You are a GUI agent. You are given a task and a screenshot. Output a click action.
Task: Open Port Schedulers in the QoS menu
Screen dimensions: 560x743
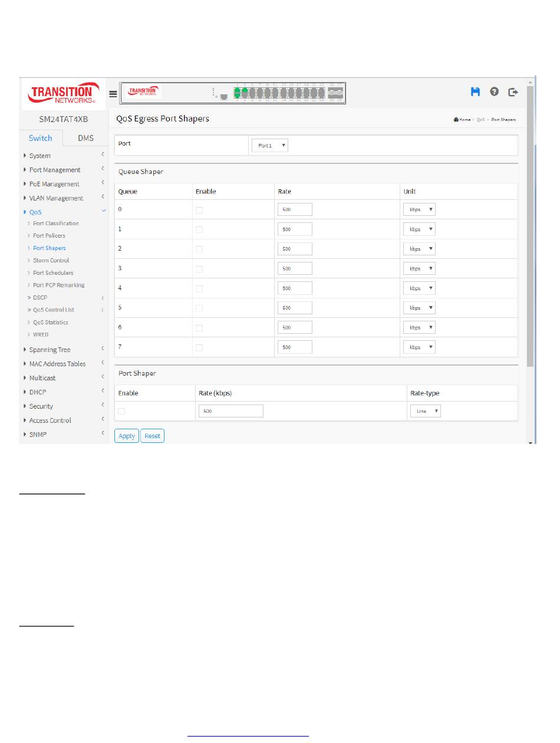(x=53, y=273)
